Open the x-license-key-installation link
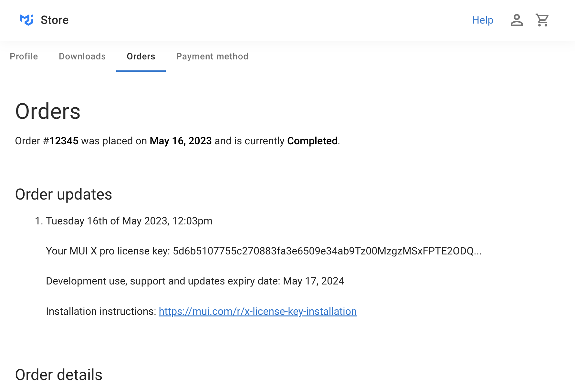The image size is (575, 392). pyautogui.click(x=258, y=311)
